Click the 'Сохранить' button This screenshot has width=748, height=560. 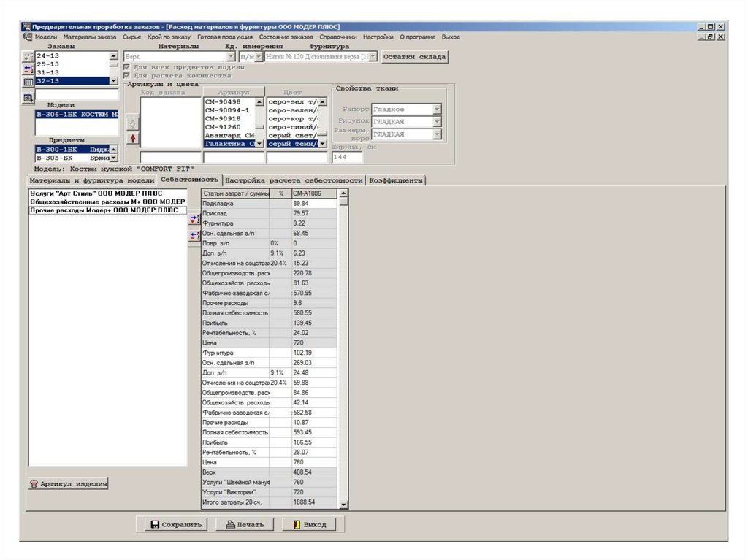[x=172, y=524]
